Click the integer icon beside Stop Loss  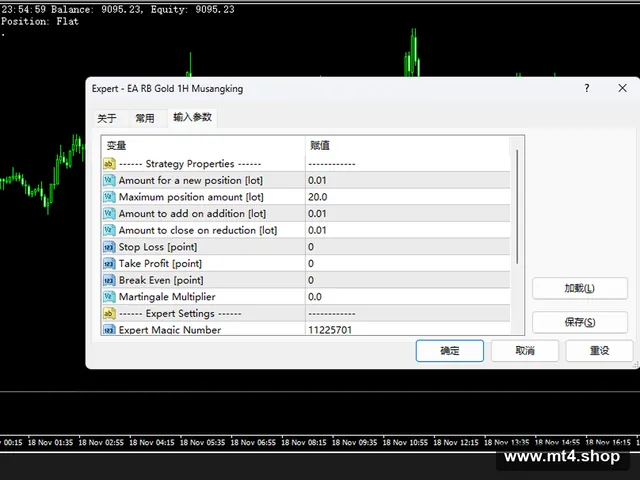click(109, 247)
